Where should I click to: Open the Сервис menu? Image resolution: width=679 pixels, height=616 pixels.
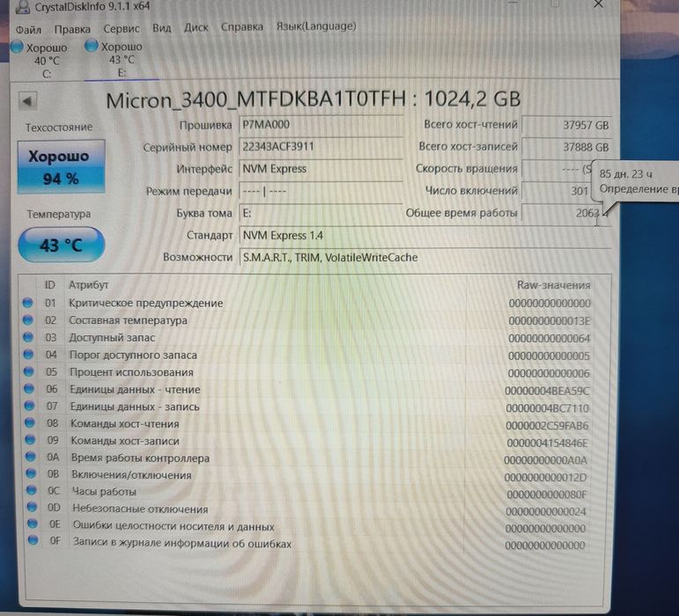click(x=122, y=28)
